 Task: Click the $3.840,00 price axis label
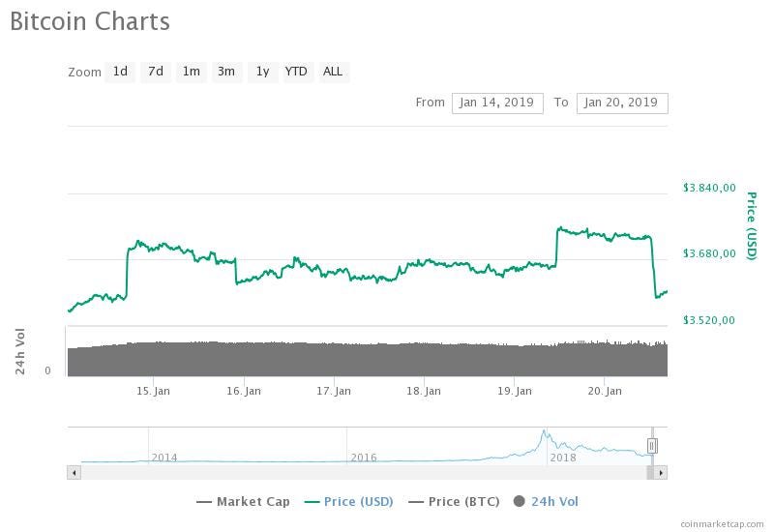click(x=709, y=188)
